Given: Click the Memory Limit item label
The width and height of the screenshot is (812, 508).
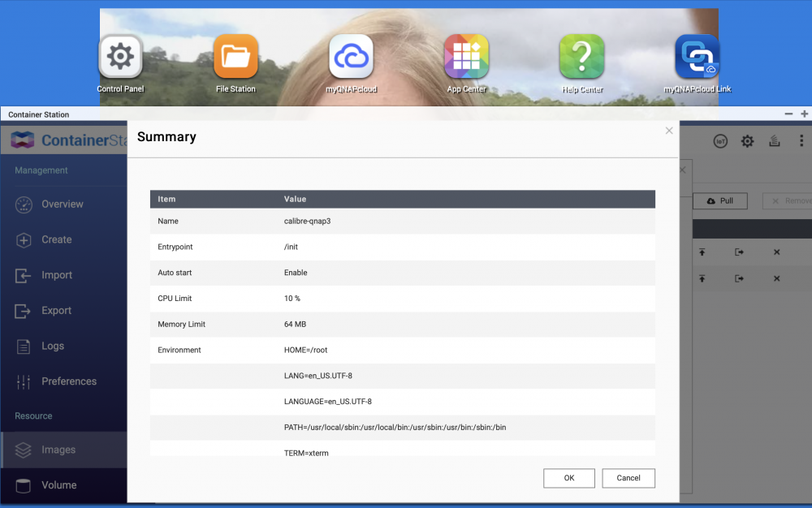Looking at the screenshot, I should coord(181,325).
